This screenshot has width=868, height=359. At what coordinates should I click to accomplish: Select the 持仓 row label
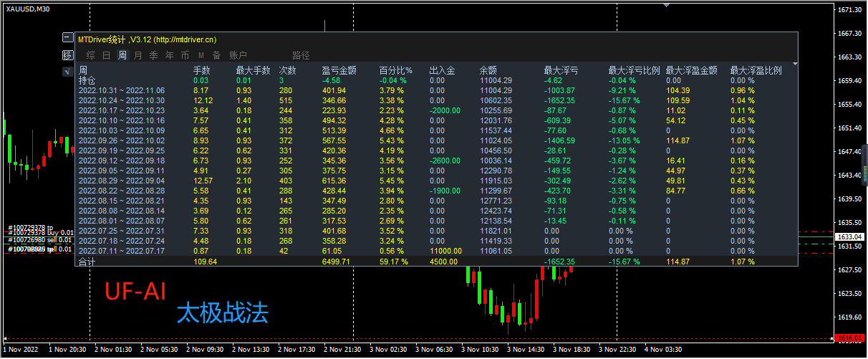point(87,81)
